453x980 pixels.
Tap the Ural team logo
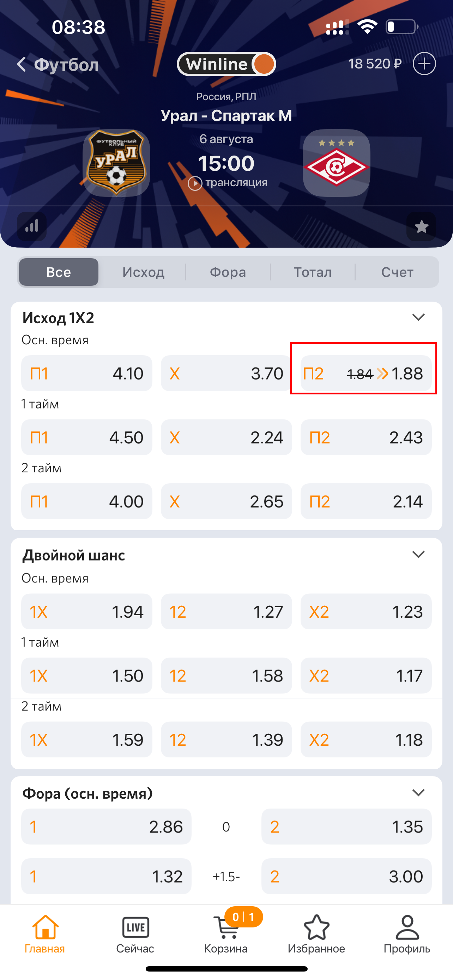click(x=116, y=163)
